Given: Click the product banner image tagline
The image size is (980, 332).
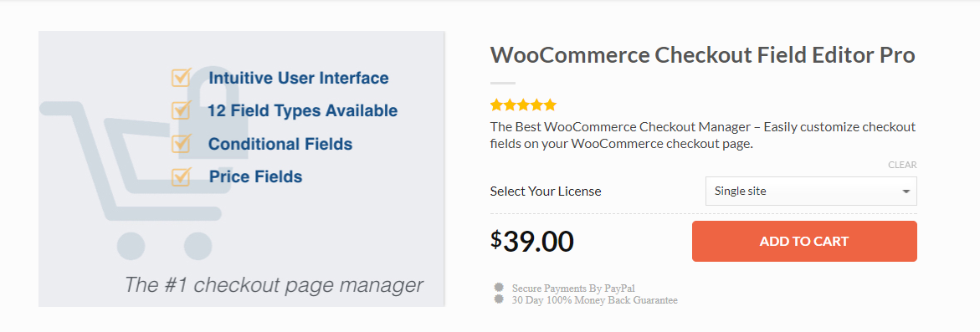Looking at the screenshot, I should (x=274, y=285).
